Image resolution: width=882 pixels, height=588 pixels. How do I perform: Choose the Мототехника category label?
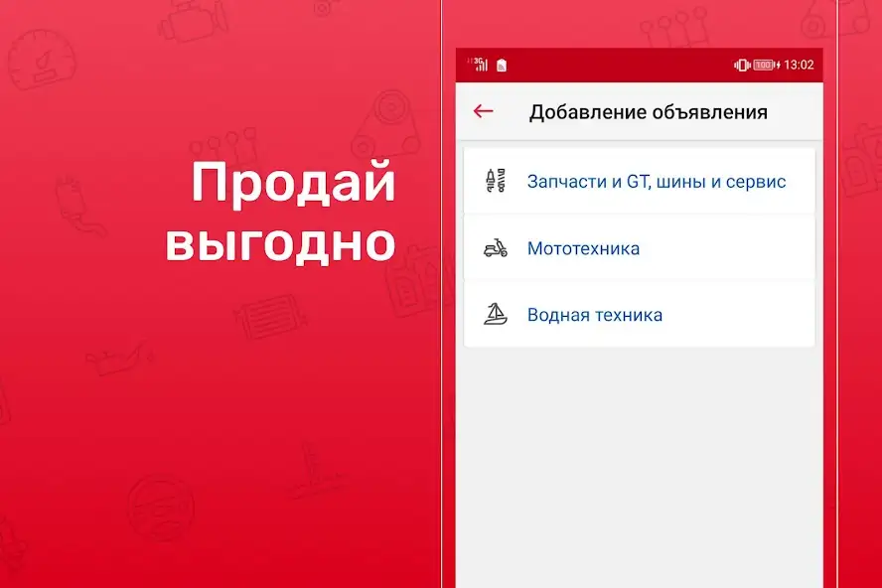coord(583,248)
